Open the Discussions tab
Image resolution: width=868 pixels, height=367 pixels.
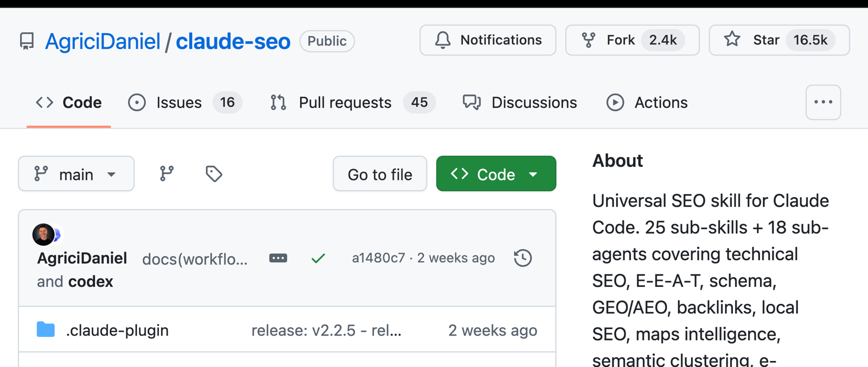520,102
